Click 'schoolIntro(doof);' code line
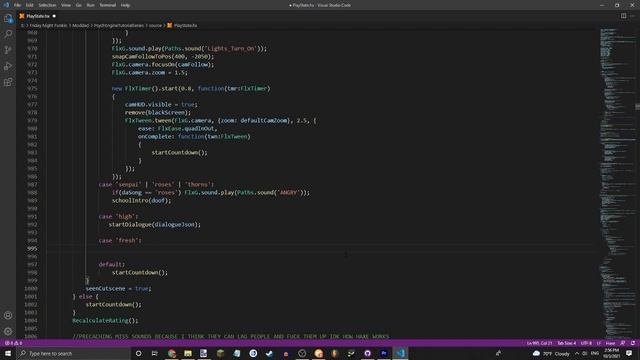Screen dimensions: 640x360 (142, 200)
